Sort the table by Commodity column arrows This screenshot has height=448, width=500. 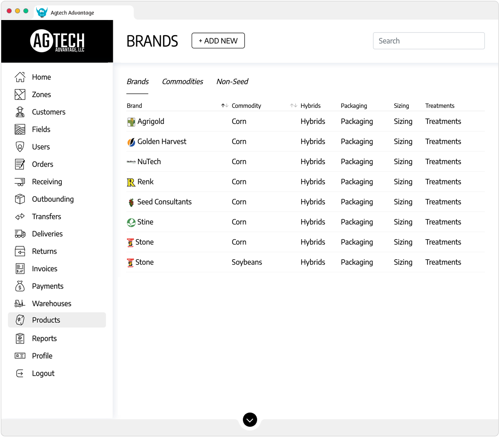(x=293, y=106)
